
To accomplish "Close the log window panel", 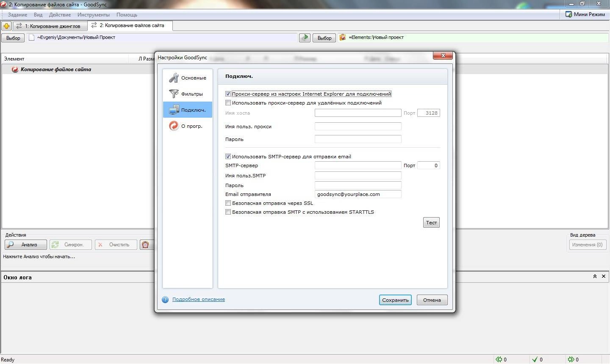I will (x=604, y=276).
